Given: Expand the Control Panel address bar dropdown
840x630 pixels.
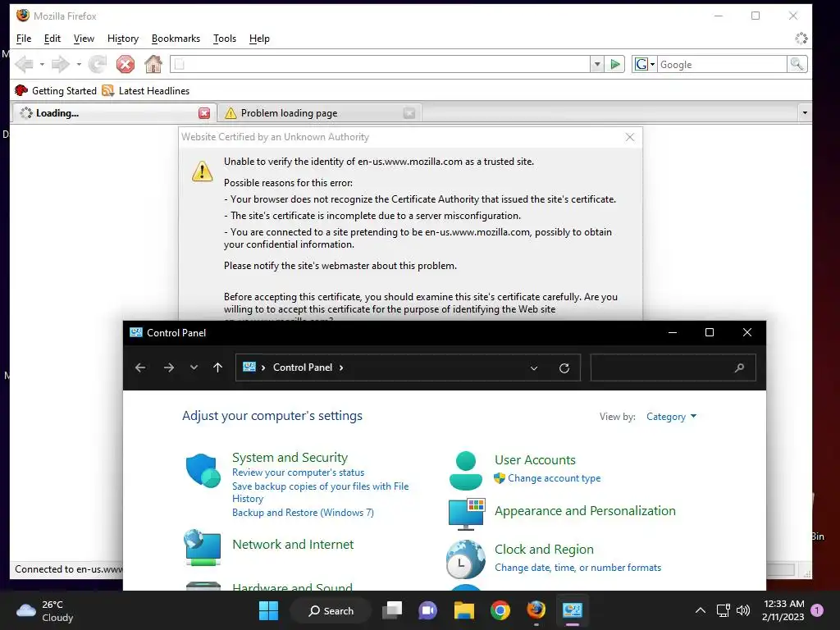Looking at the screenshot, I should pyautogui.click(x=533, y=368).
